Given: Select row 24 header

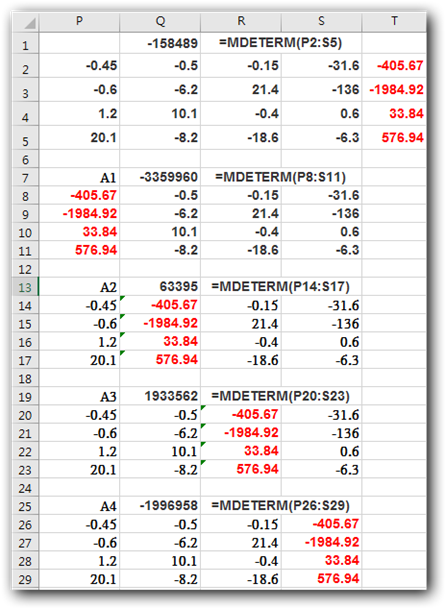Looking at the screenshot, I should tap(25, 488).
